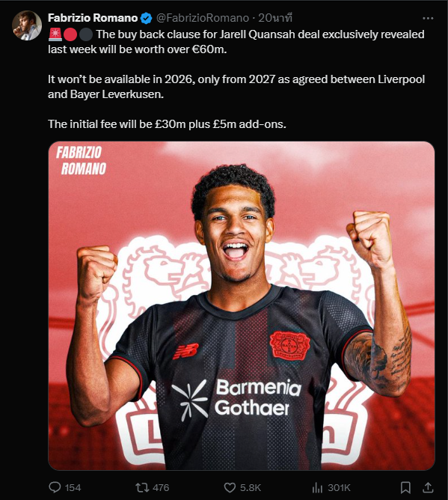Click the 301K views count

tap(339, 487)
